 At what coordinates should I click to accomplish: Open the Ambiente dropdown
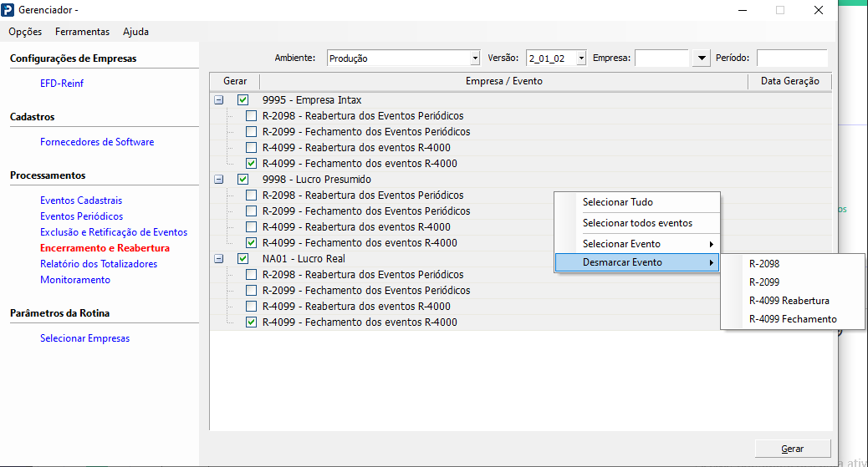point(475,58)
